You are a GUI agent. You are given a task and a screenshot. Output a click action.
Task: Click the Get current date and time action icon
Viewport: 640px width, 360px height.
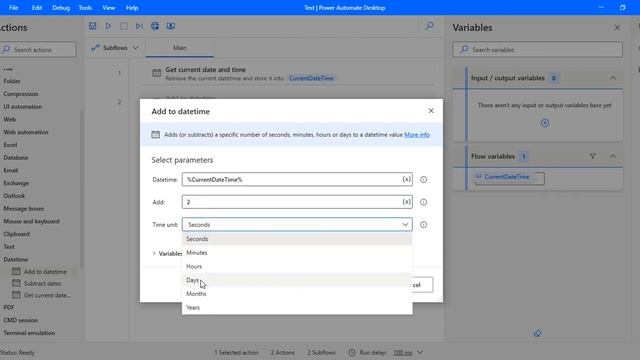point(157,73)
